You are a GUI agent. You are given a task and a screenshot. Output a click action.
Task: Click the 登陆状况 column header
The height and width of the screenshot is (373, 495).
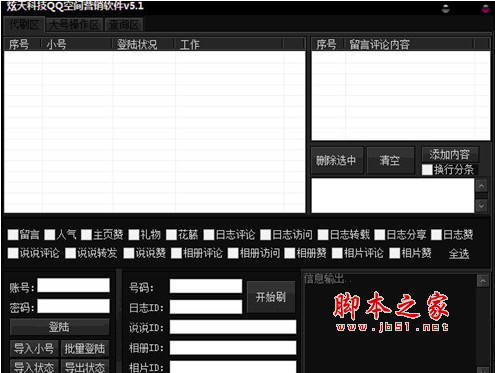tap(143, 44)
